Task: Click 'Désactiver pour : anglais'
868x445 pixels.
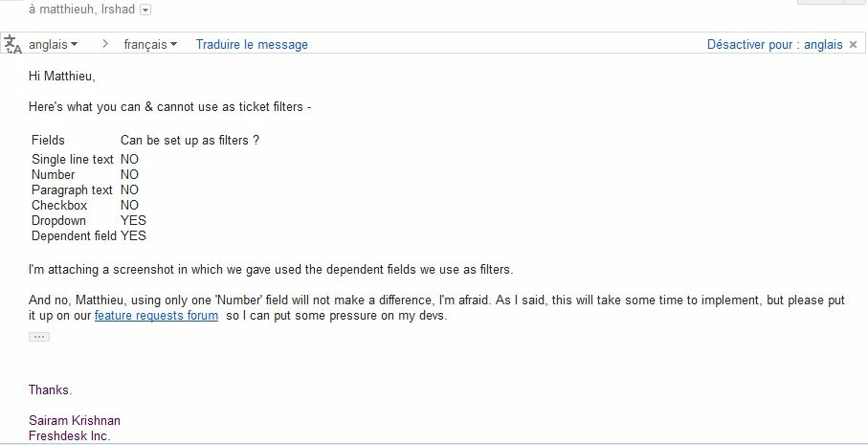Action: 774,44
